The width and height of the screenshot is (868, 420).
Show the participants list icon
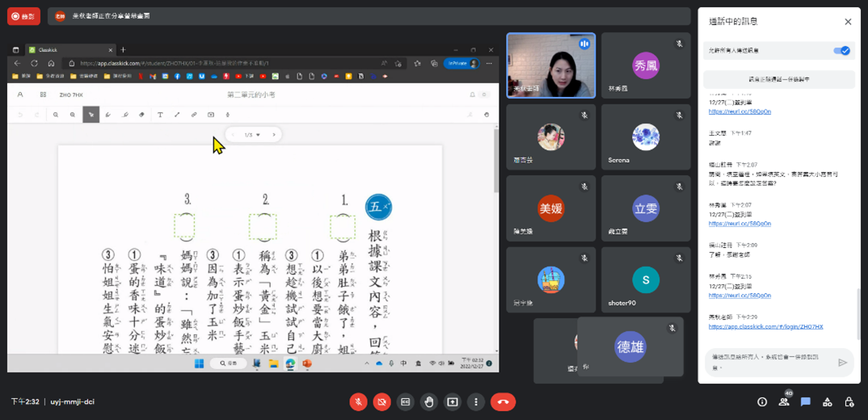coord(784,401)
